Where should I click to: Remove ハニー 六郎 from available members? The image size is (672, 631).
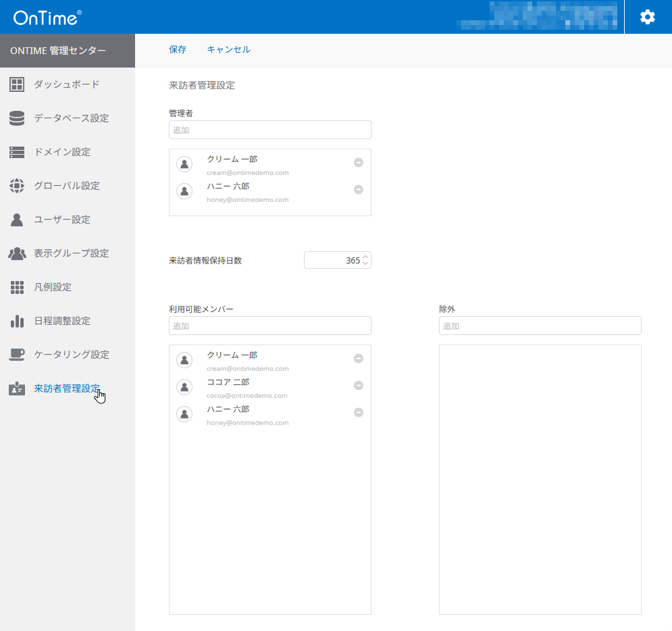point(358,412)
